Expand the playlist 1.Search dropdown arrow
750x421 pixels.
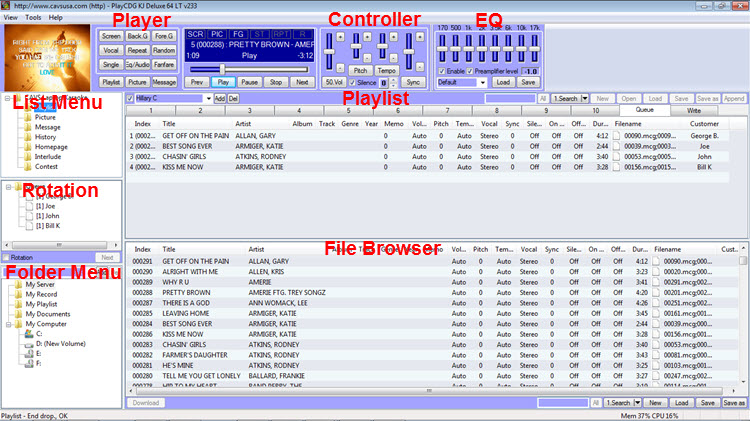[x=582, y=99]
